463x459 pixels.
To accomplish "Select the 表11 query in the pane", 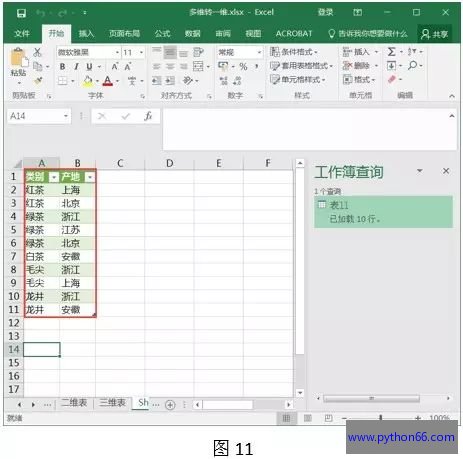I will click(383, 212).
